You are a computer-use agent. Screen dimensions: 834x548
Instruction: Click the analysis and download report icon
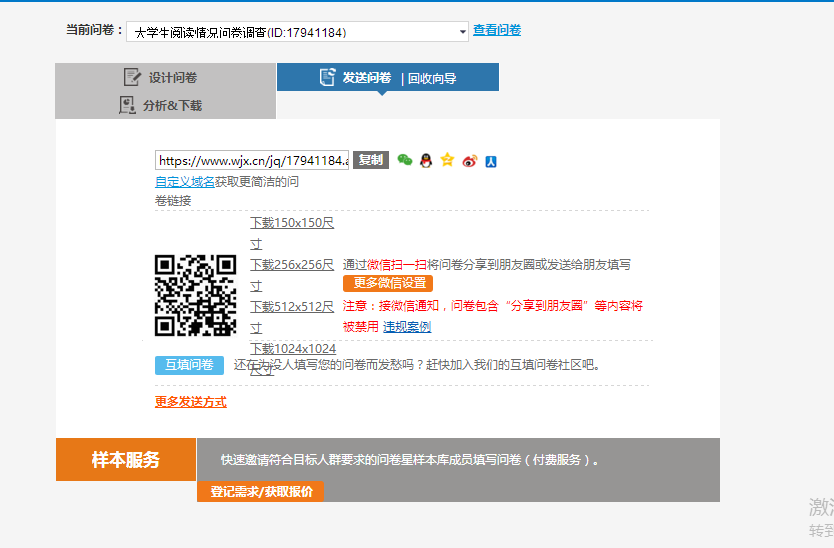pos(127,105)
